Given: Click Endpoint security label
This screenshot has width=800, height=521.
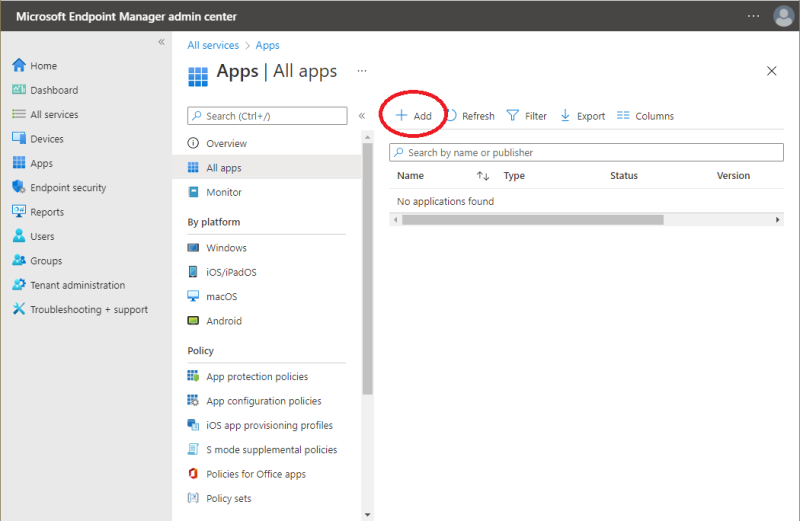Looking at the screenshot, I should tap(68, 188).
